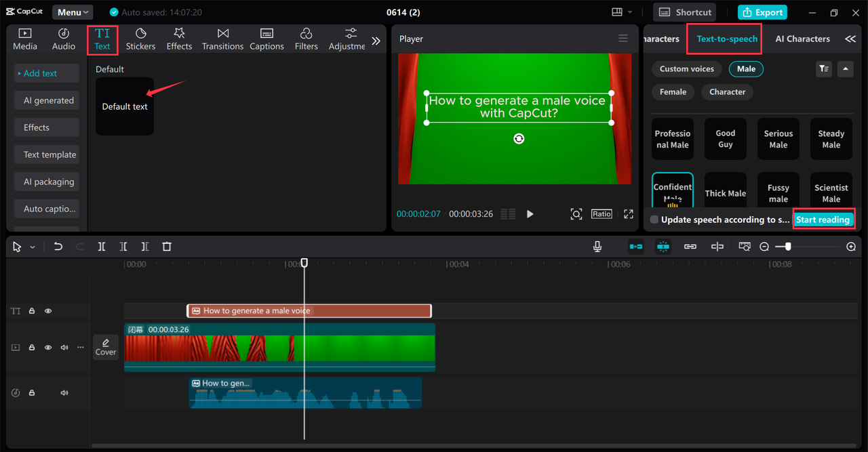The width and height of the screenshot is (868, 452).
Task: Split the clip at the playhead
Action: pos(102,247)
